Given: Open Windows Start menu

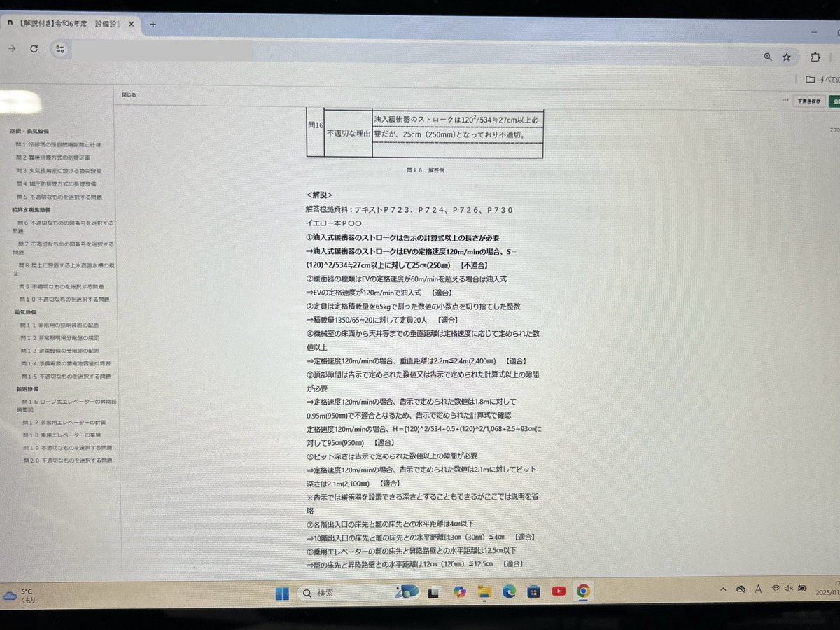Looking at the screenshot, I should pyautogui.click(x=282, y=594).
